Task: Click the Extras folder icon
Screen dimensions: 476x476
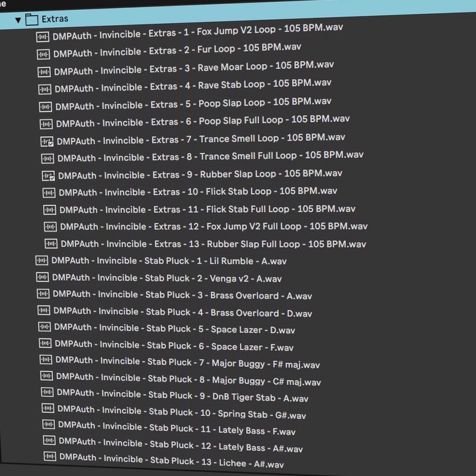Action: [x=32, y=19]
